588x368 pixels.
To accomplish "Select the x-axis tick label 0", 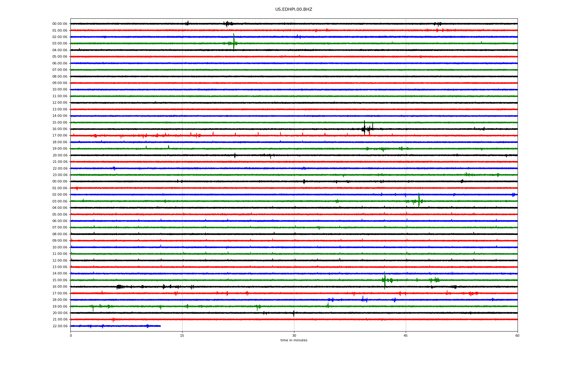I will (71, 335).
